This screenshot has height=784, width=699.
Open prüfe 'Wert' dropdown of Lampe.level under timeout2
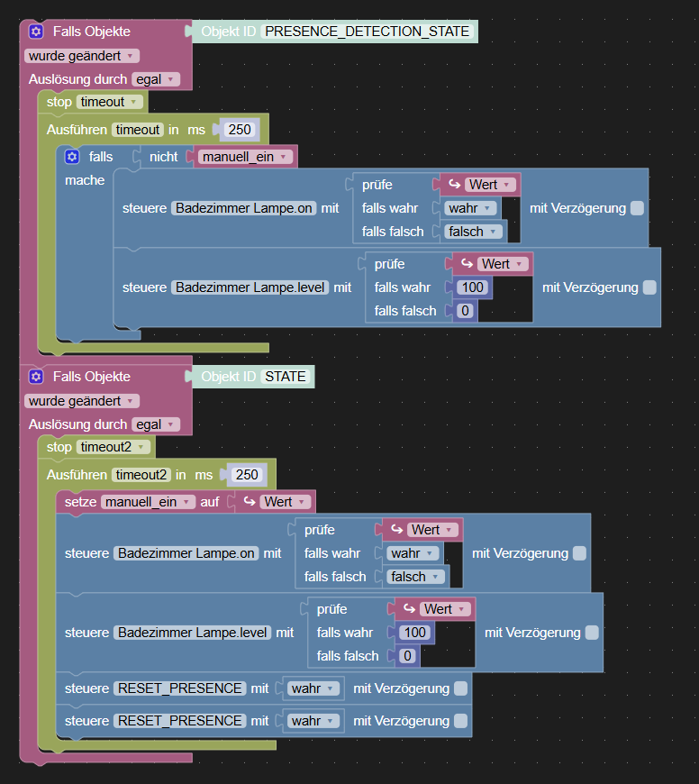coord(445,609)
